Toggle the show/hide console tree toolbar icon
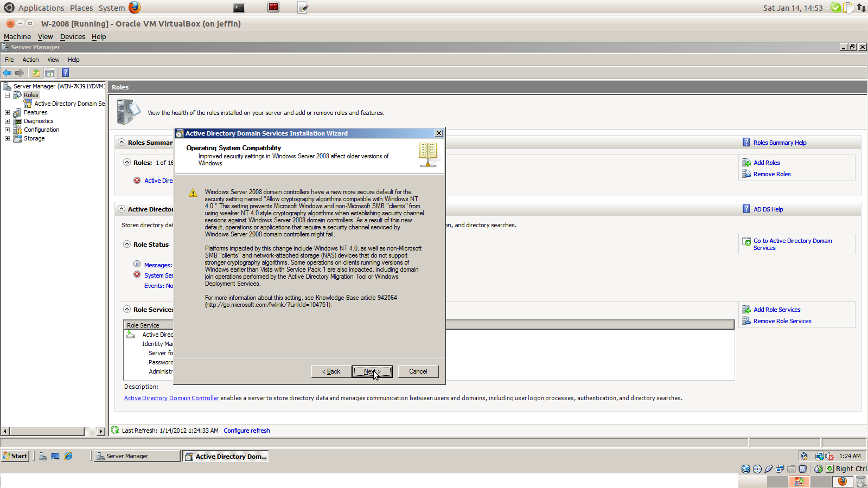This screenshot has width=868, height=488. click(x=49, y=73)
